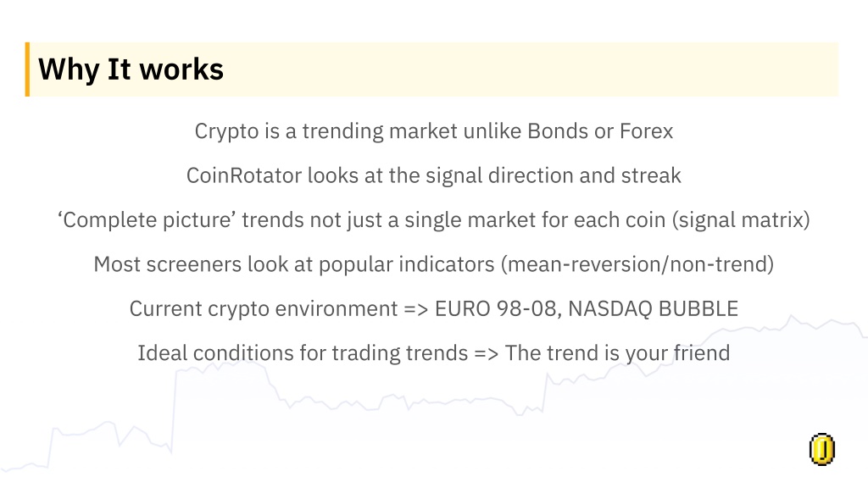Click the gold coin logo icon
This screenshot has height=488, width=868.
pyautogui.click(x=822, y=449)
